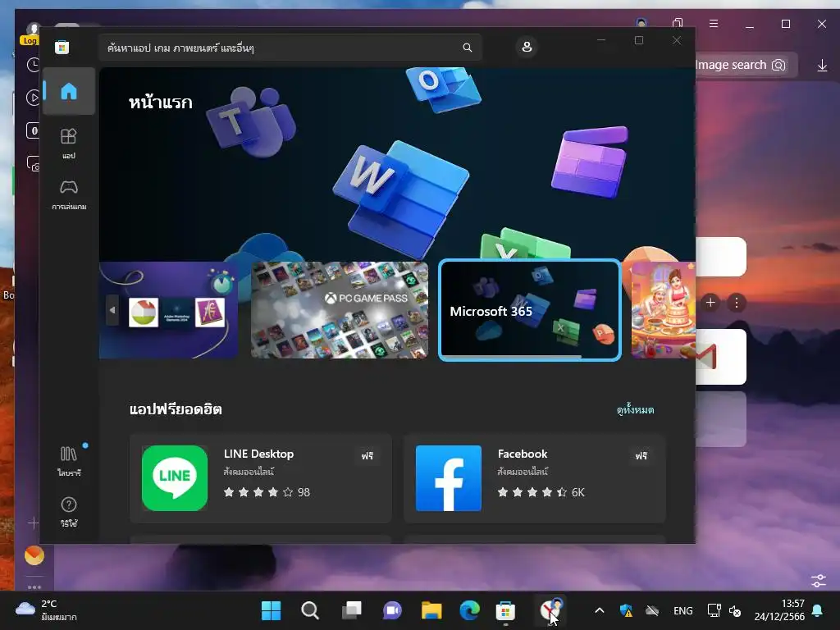This screenshot has width=840, height=630.
Task: Click the previous-arrow on the banner carousel
Action: 112,309
